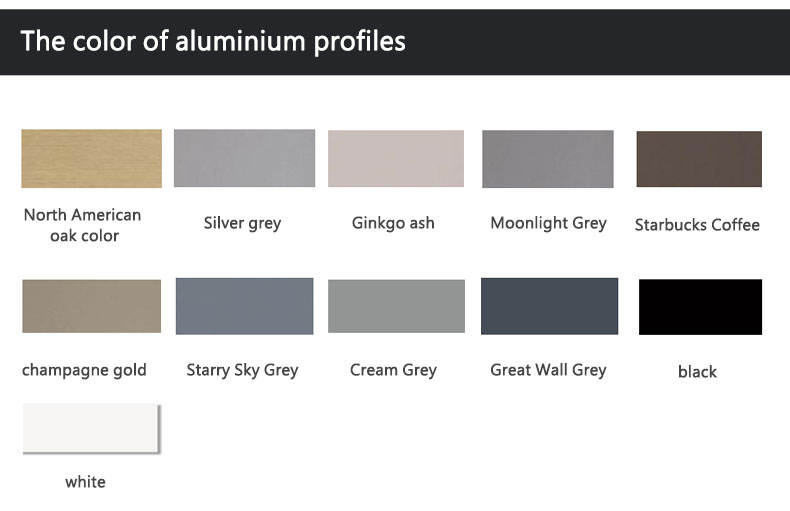Click the "Silver grey" text label

[242, 223]
